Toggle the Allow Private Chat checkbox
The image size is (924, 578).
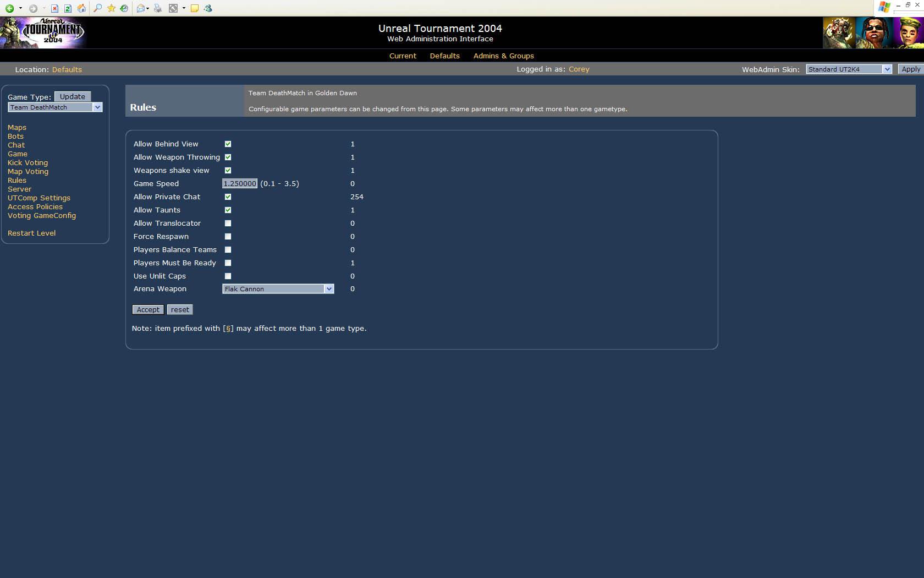click(x=228, y=197)
